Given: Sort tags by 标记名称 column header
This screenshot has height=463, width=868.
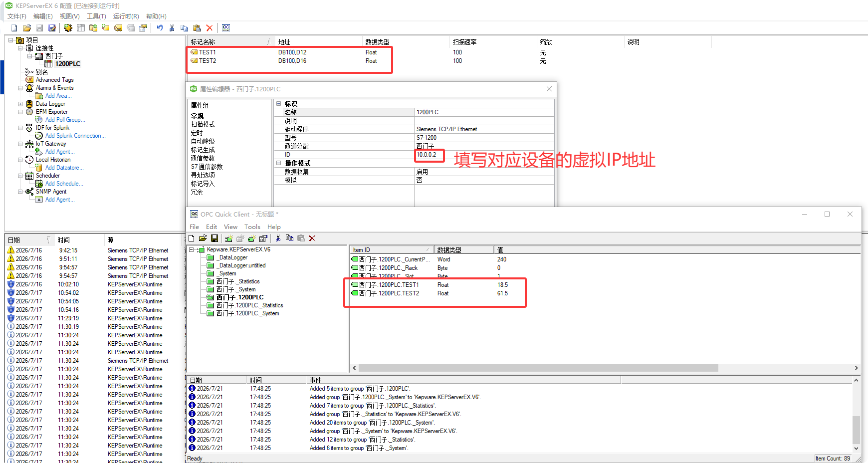Looking at the screenshot, I should 230,42.
